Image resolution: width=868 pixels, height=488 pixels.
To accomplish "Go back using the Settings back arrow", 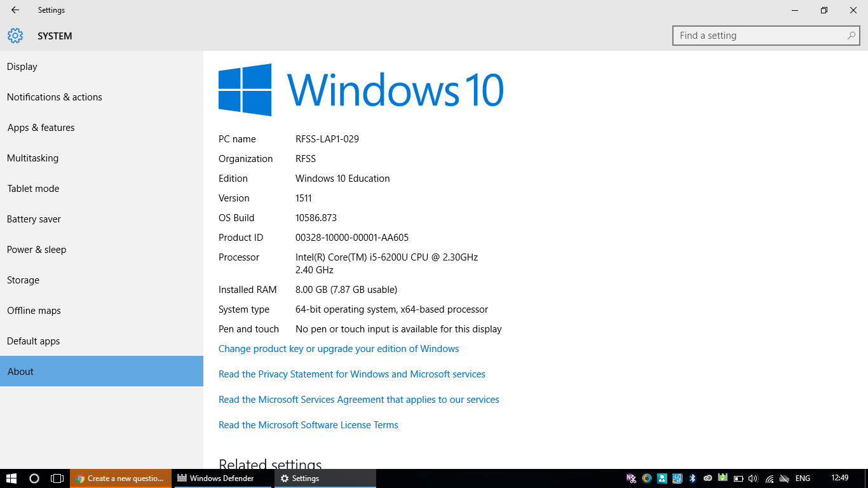I will 15,10.
